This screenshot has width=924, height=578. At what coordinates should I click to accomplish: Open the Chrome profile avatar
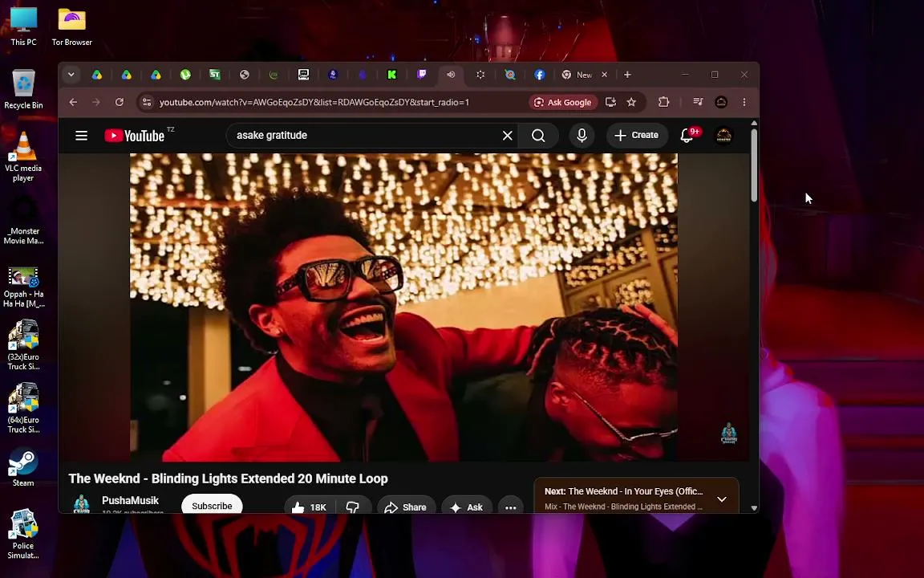[721, 102]
